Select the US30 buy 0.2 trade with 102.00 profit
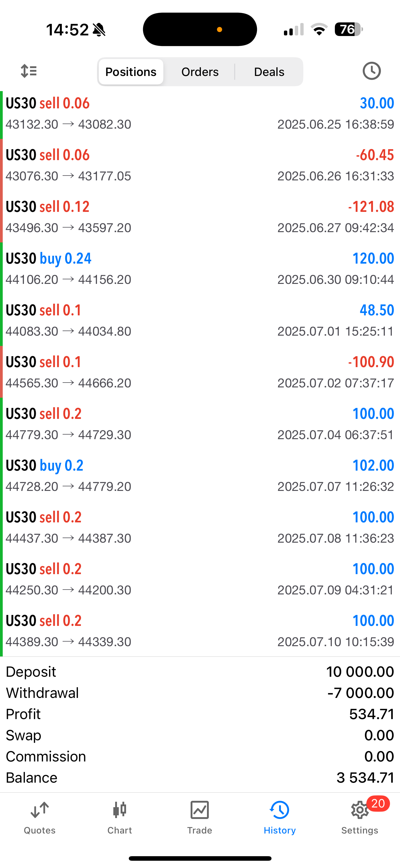The height and width of the screenshot is (868, 400). click(x=200, y=475)
